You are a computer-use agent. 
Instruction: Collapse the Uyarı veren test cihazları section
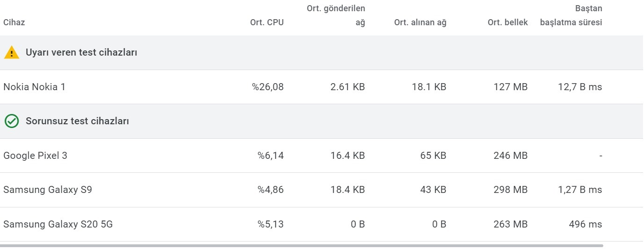pyautogui.click(x=322, y=53)
